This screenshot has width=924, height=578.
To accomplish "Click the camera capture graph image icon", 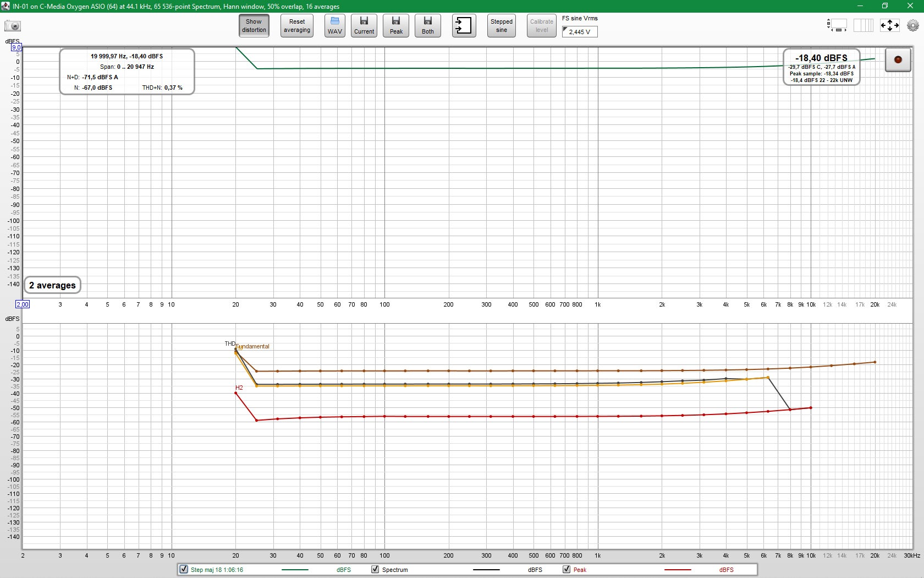I will pyautogui.click(x=12, y=26).
